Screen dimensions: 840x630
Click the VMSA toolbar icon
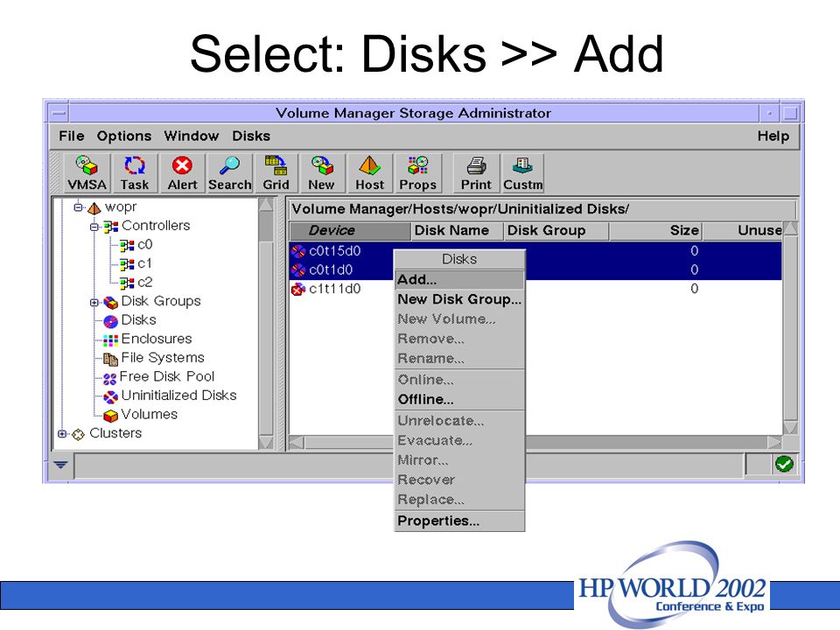(87, 172)
